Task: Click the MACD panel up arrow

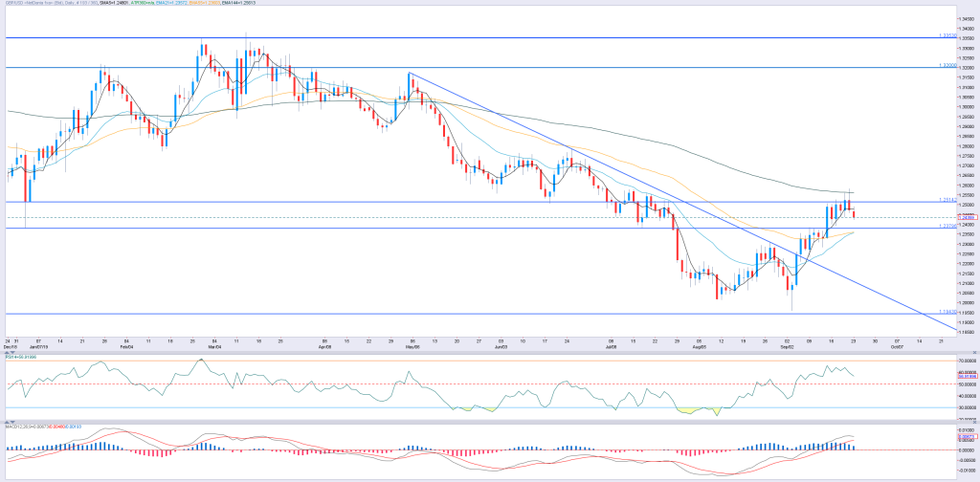Action: 7,422
